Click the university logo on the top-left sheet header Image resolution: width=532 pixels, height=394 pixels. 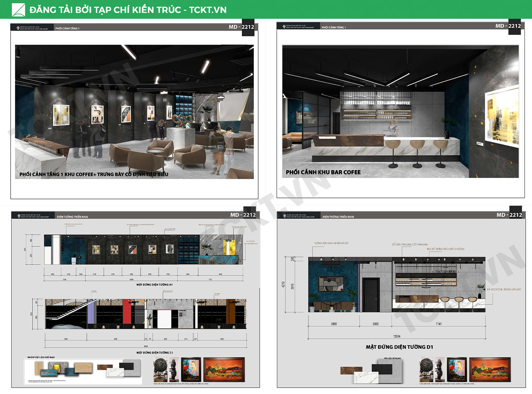click(18, 28)
